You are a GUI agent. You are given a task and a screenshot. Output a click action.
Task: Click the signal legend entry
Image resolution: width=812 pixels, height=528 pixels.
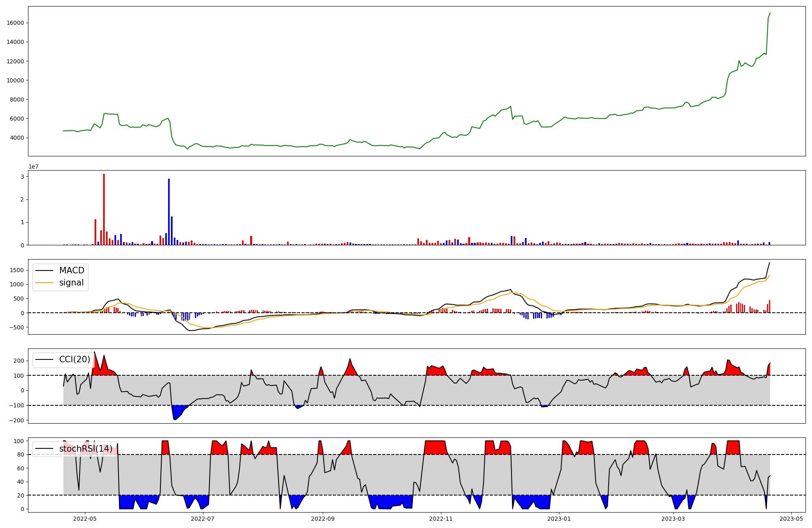click(71, 283)
